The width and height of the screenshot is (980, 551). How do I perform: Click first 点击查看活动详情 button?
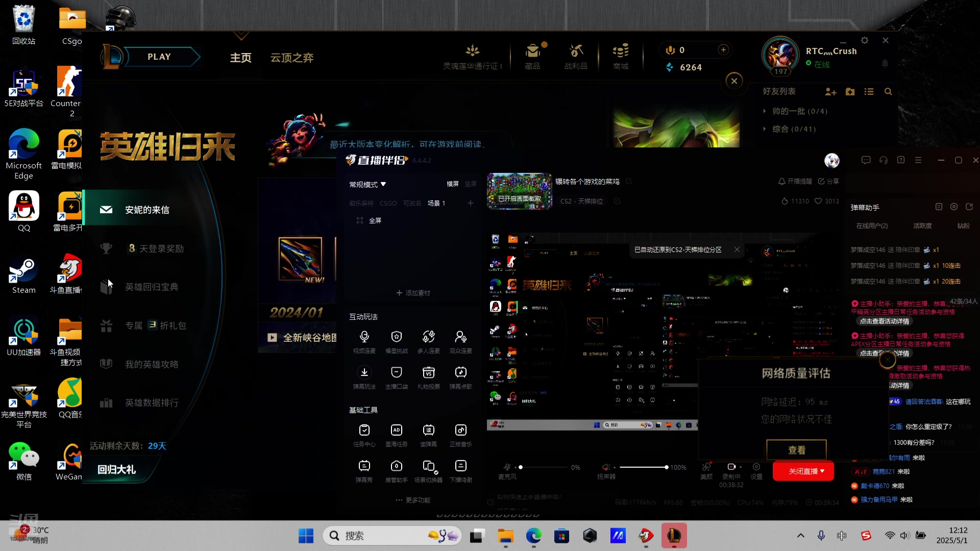click(884, 321)
